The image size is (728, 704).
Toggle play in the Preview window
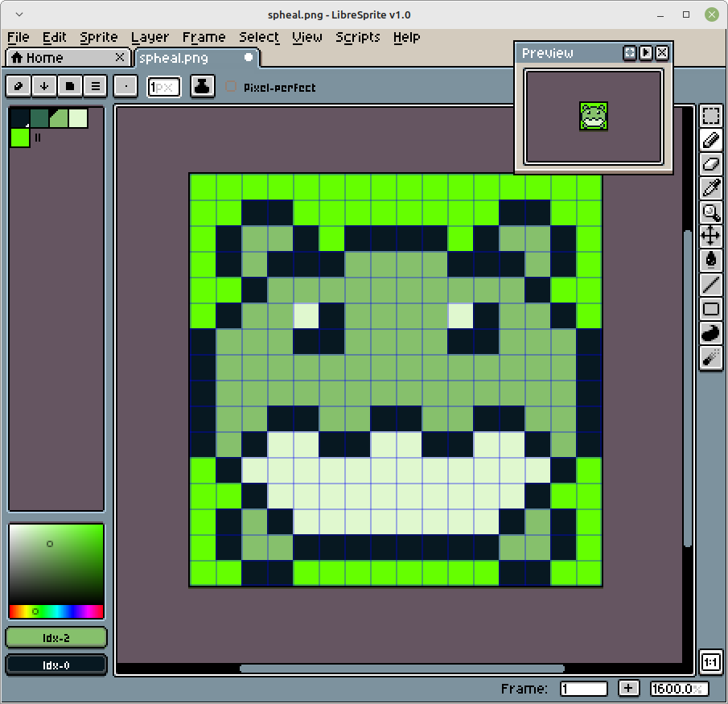point(646,53)
